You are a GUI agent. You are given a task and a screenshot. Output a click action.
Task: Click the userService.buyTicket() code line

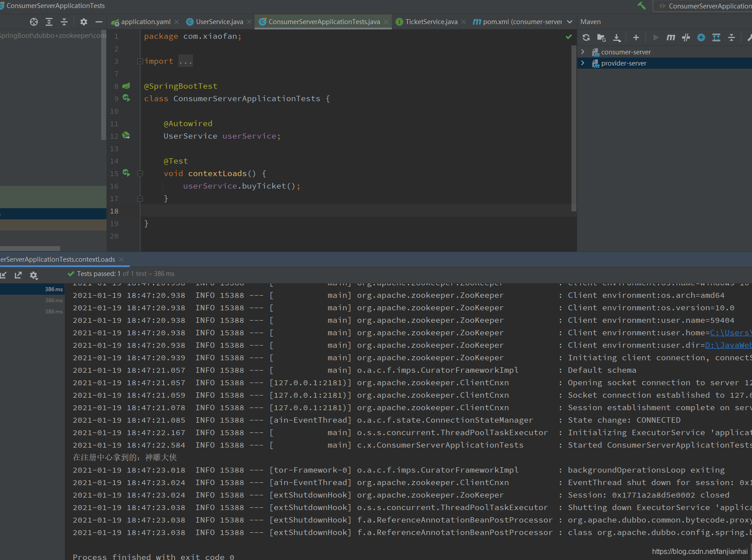tap(242, 186)
